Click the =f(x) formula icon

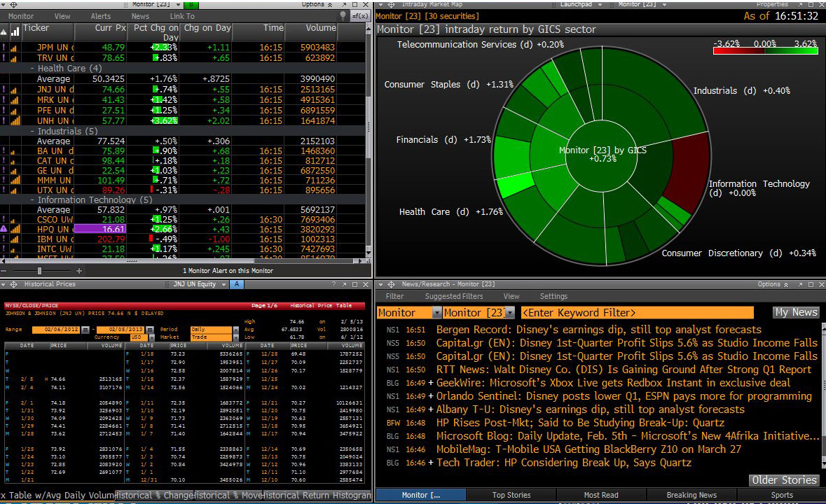click(x=360, y=16)
